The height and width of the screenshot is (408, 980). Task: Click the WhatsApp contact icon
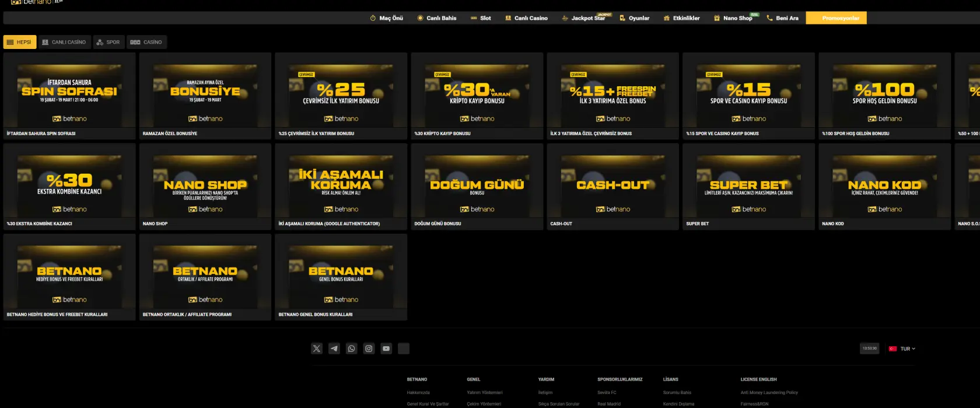tap(351, 349)
